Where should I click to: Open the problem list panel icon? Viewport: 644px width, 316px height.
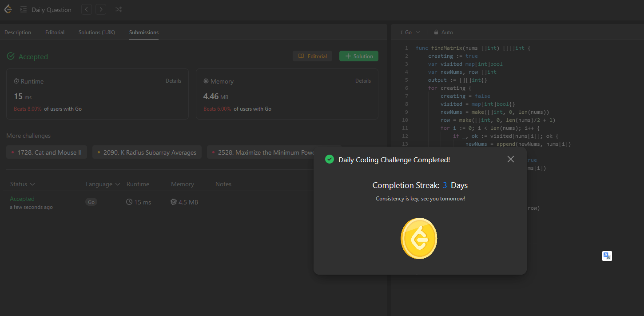24,9
